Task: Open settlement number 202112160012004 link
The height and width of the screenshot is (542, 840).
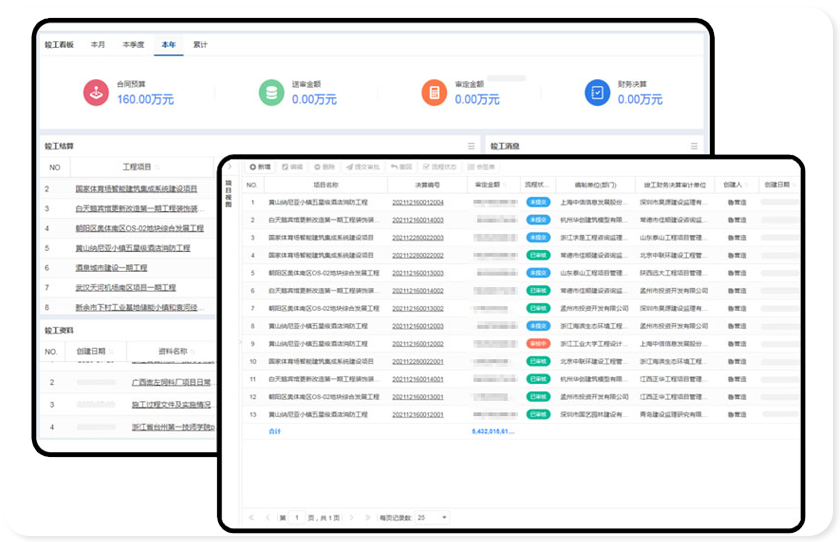Action: [418, 202]
